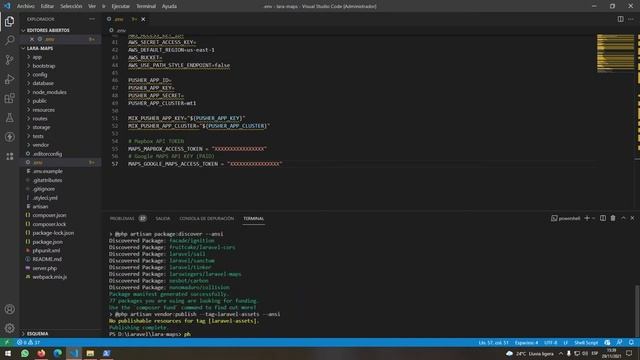Open the Editar menu
Image resolution: width=640 pixels, height=360 pixels.
[x=47, y=6]
